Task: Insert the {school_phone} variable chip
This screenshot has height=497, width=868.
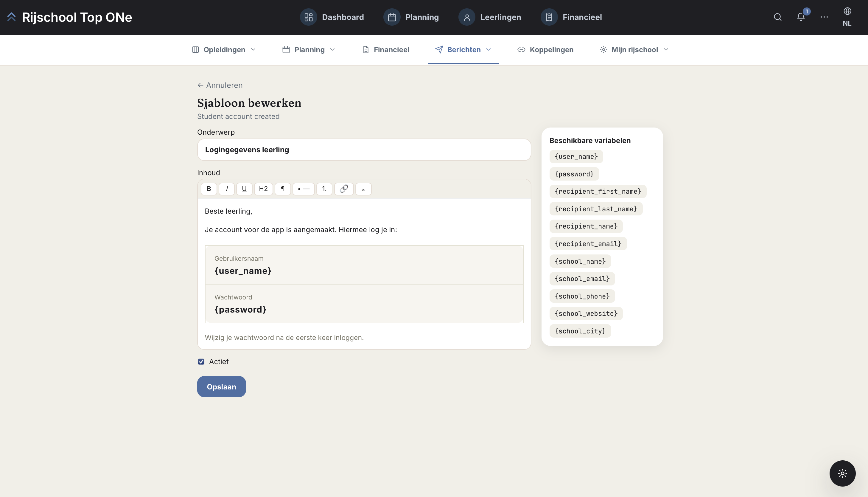Action: [x=582, y=296]
